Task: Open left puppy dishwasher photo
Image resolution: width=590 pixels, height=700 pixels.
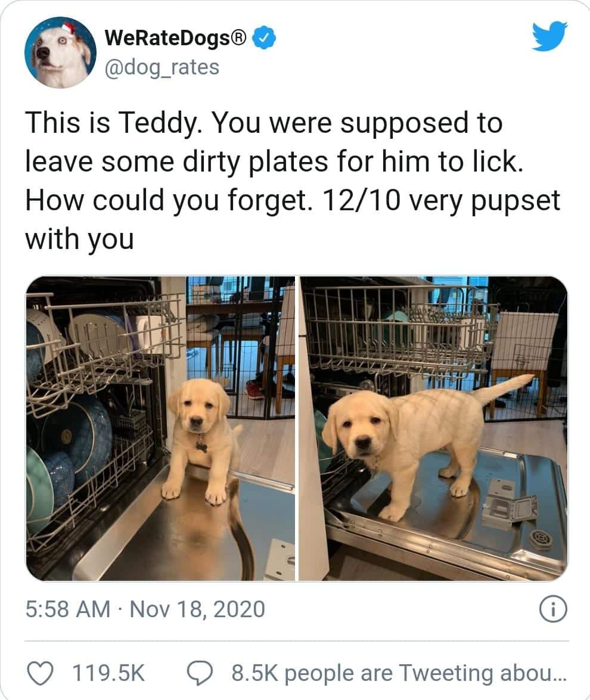Action: pos(160,428)
